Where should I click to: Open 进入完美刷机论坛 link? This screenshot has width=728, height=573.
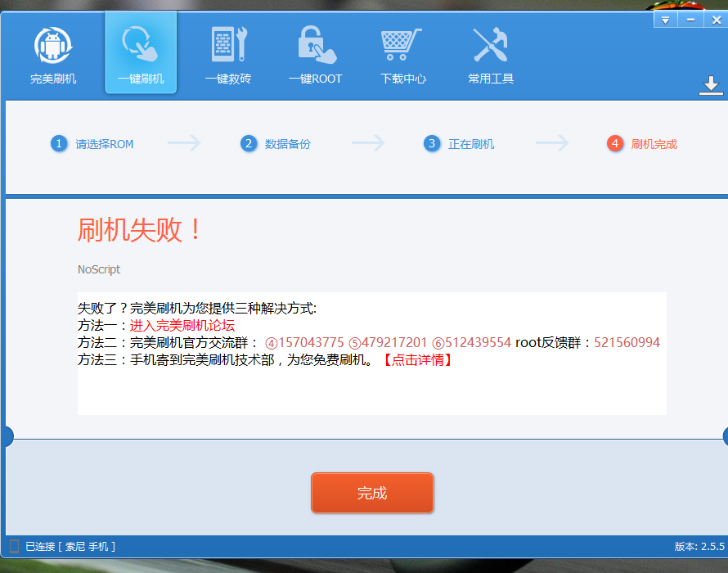182,325
